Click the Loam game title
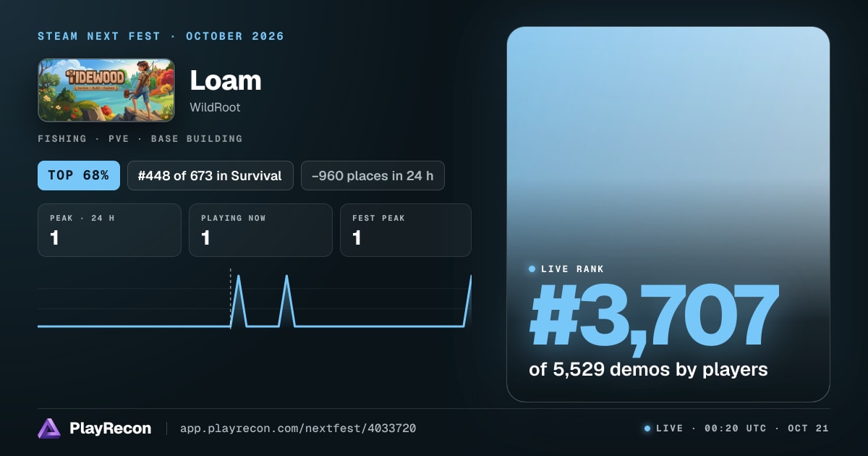868x456 pixels. click(225, 80)
